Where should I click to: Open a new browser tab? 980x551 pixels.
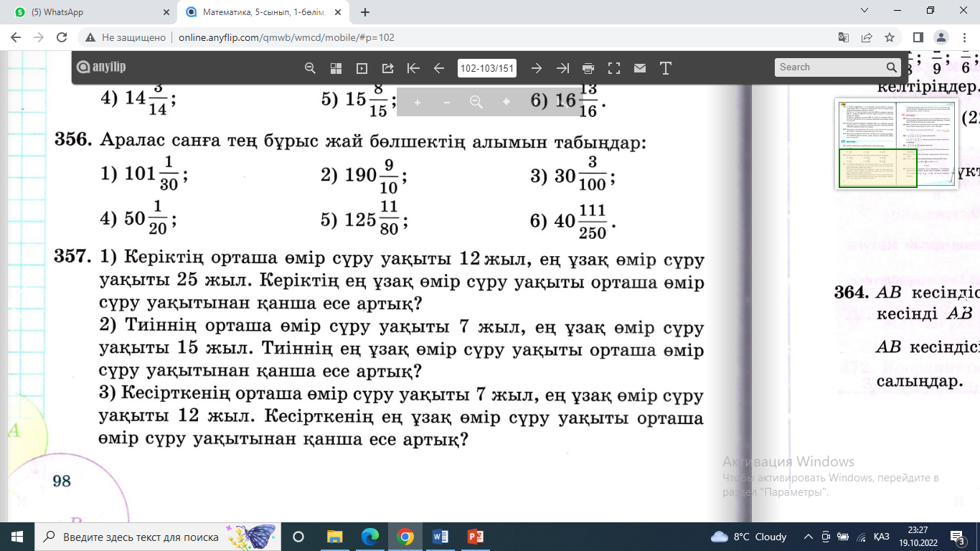coord(365,12)
